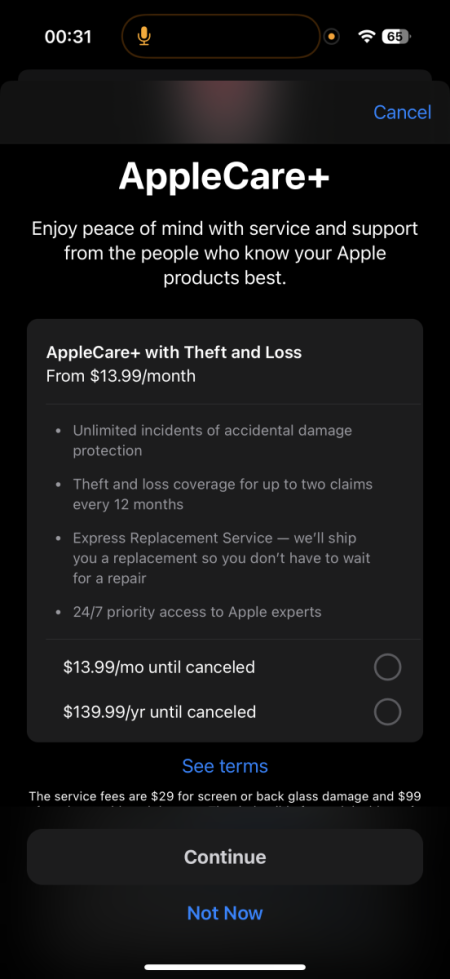Tap the battery indicator showing 65

[396, 37]
